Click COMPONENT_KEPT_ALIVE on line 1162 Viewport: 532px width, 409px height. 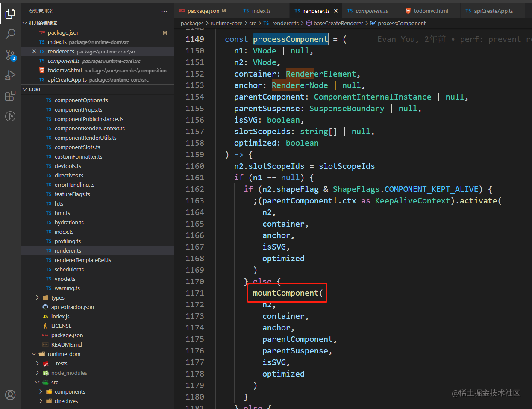click(x=431, y=189)
